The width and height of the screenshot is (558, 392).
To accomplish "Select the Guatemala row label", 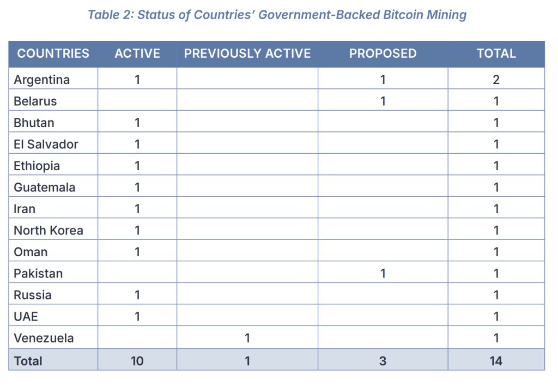I will [45, 188].
